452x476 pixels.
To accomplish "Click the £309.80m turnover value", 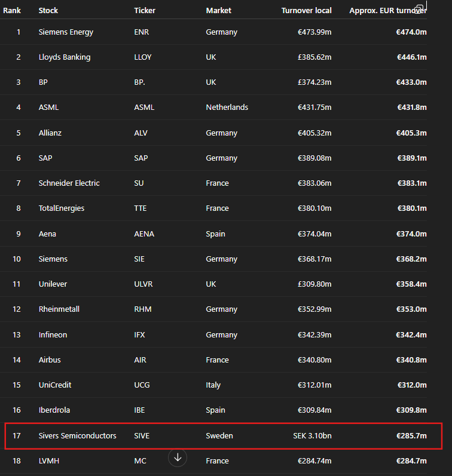I will [x=314, y=284].
